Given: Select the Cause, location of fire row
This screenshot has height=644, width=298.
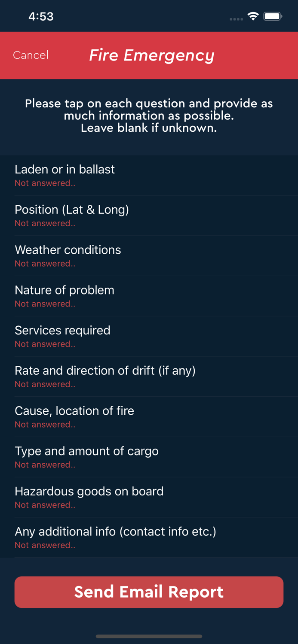Looking at the screenshot, I should point(149,416).
